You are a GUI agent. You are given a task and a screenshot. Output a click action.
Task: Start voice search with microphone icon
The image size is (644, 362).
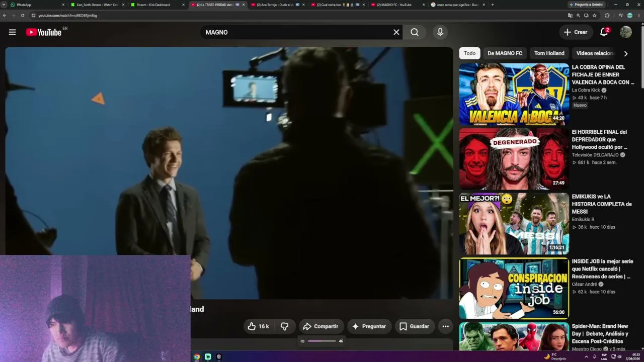[x=440, y=32]
